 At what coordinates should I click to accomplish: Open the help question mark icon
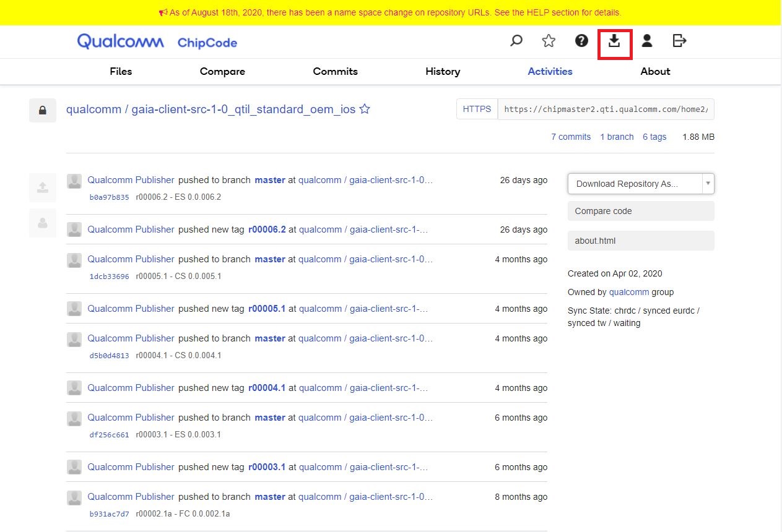tap(581, 41)
